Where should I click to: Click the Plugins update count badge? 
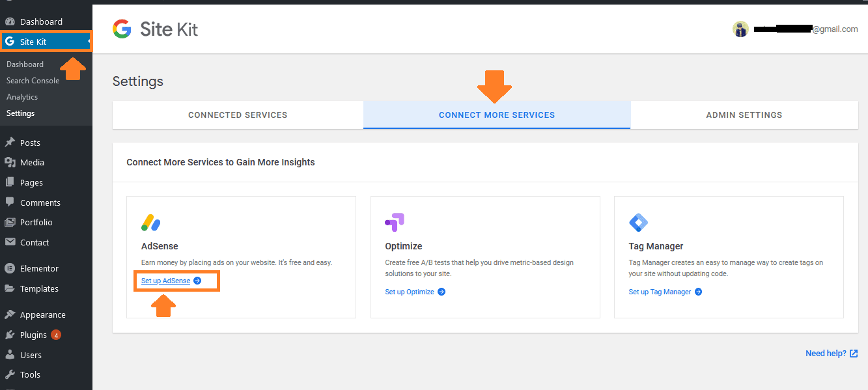[56, 335]
